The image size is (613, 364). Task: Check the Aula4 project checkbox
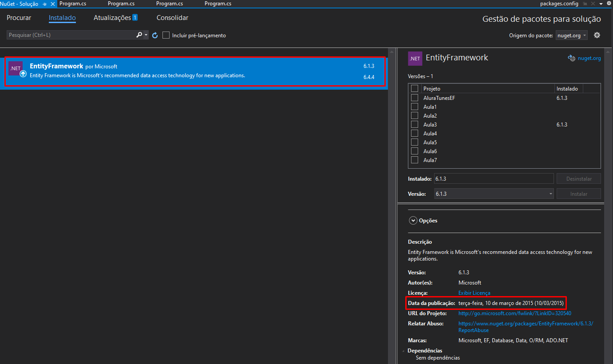(x=415, y=133)
